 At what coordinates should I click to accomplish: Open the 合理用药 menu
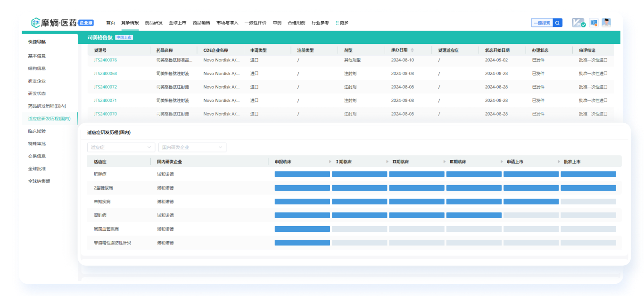[x=297, y=23]
